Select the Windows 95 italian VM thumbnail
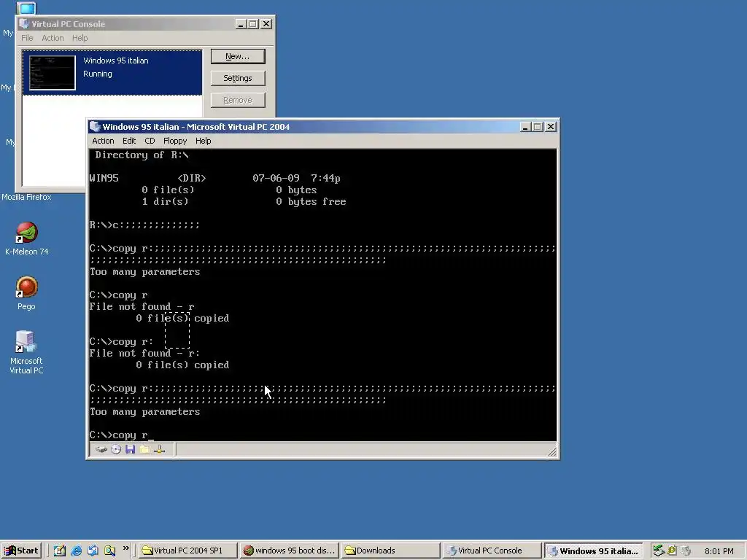747x560 pixels. pyautogui.click(x=53, y=73)
